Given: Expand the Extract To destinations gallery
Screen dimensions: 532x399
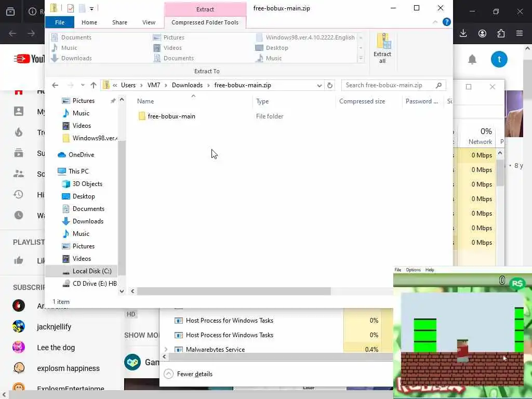Looking at the screenshot, I should pos(361,58).
